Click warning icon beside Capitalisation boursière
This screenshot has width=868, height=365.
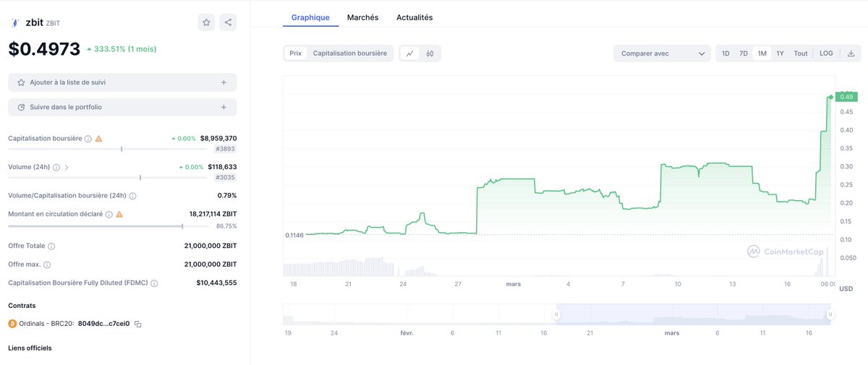(x=98, y=138)
